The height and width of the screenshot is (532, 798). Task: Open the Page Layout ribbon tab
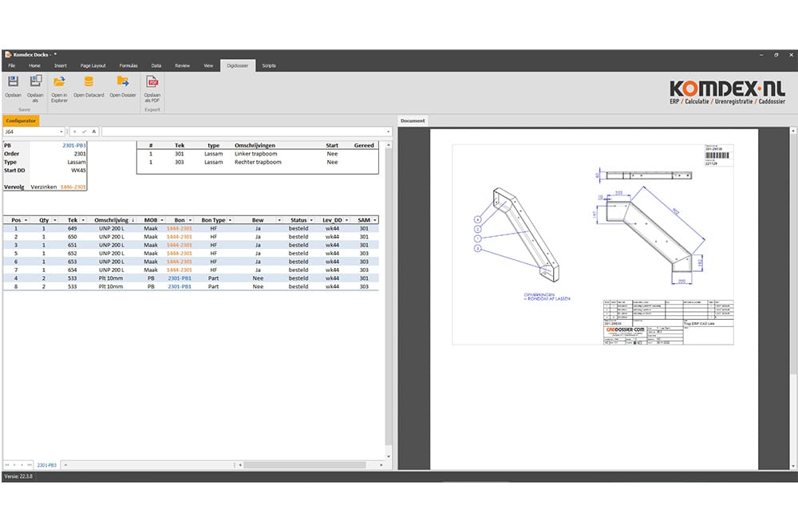(93, 65)
